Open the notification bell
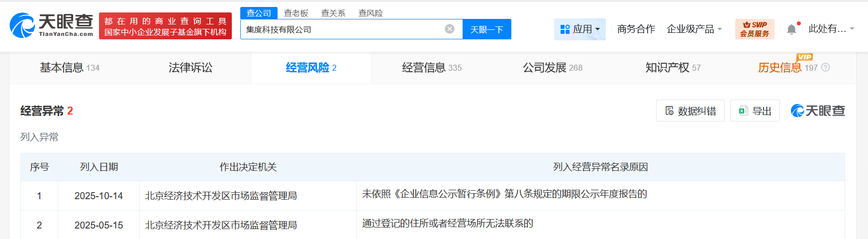The width and height of the screenshot is (868, 239). click(791, 29)
